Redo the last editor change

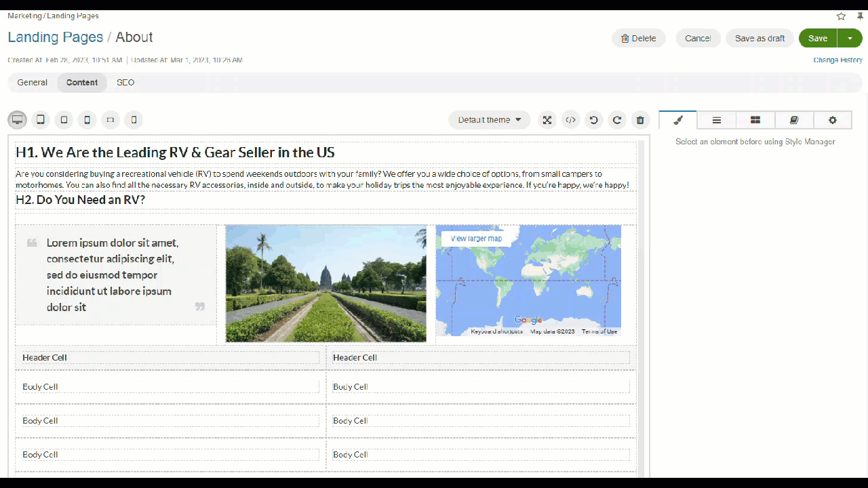(x=617, y=120)
